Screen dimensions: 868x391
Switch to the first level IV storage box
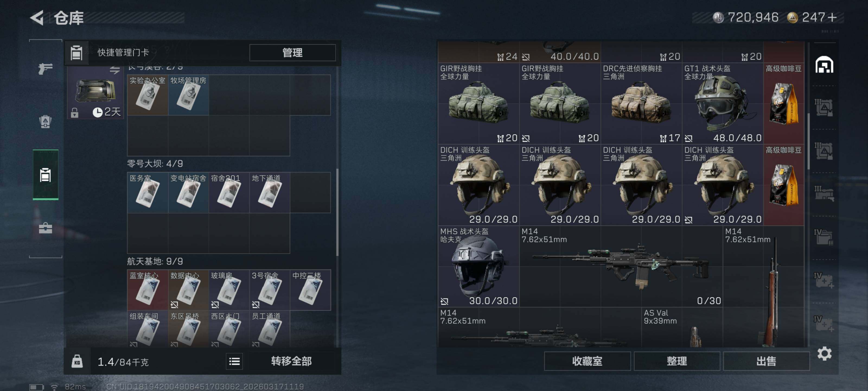824,238
